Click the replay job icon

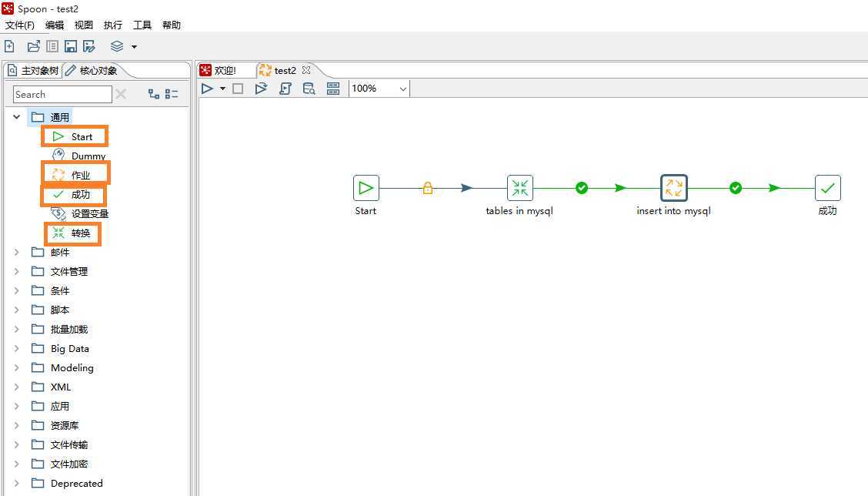tap(262, 89)
